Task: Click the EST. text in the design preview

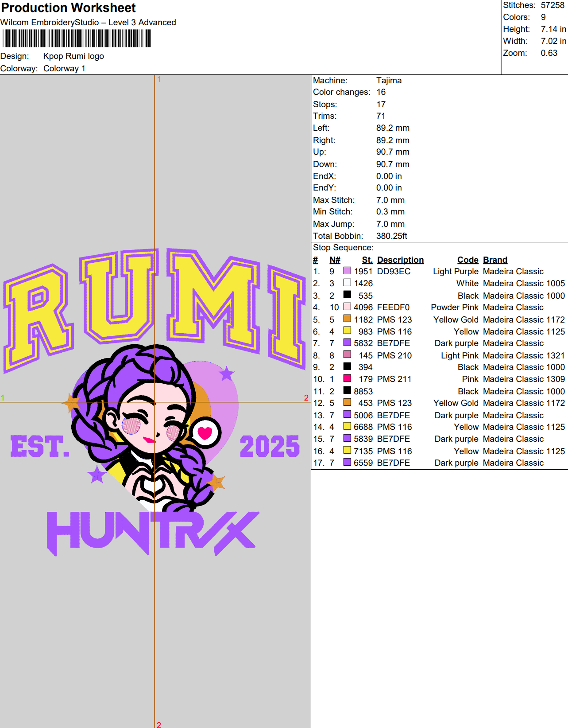Action: pos(40,446)
